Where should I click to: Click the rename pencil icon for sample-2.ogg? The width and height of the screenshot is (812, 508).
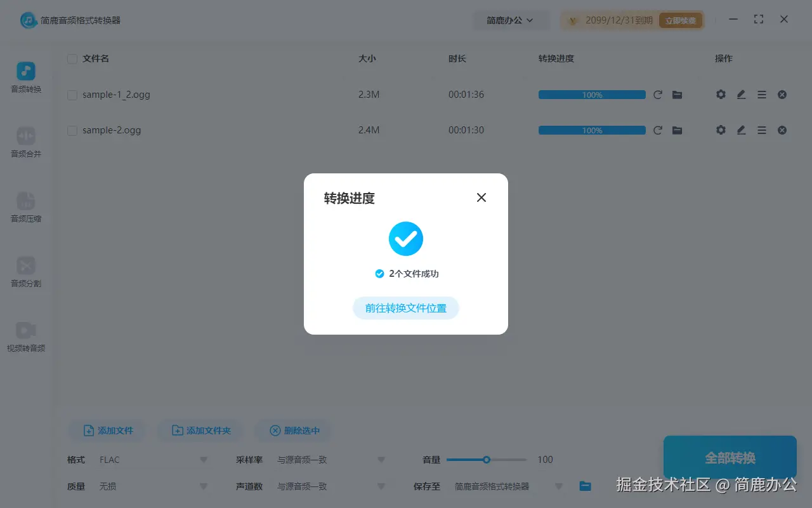click(x=741, y=130)
